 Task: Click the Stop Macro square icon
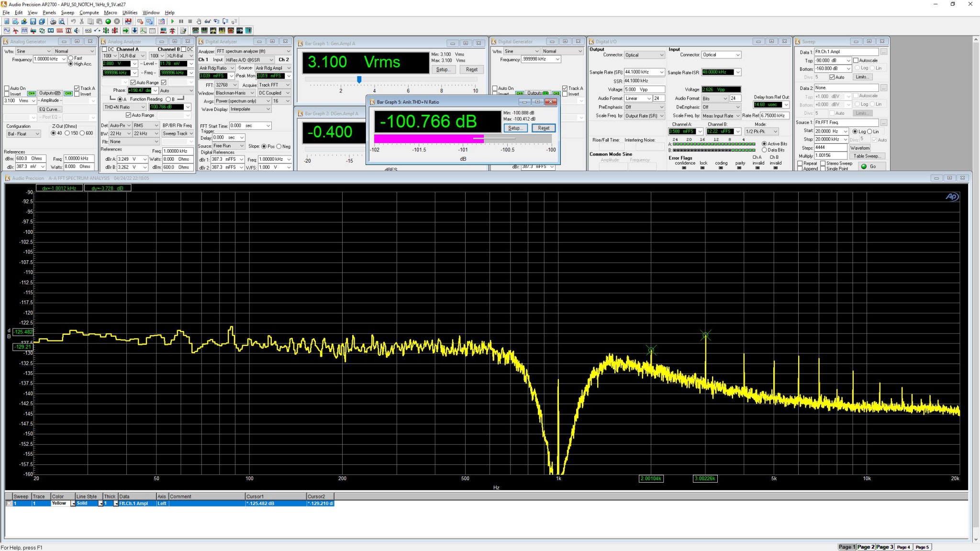click(190, 21)
